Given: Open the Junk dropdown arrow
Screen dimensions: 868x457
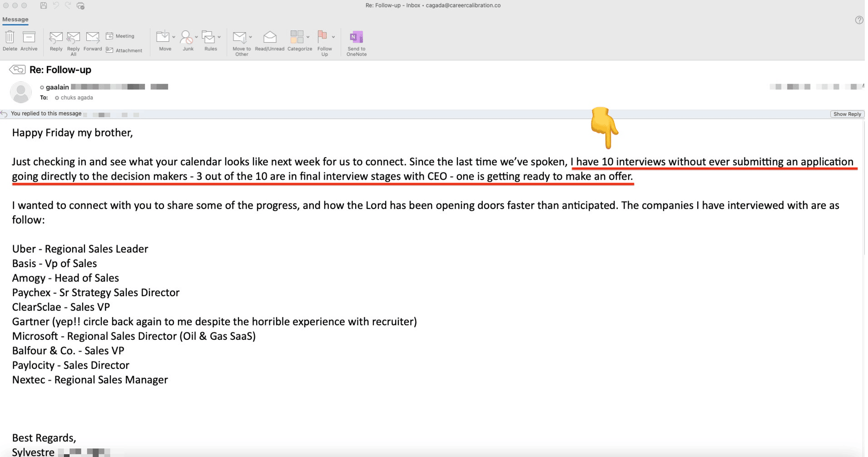Looking at the screenshot, I should 196,37.
